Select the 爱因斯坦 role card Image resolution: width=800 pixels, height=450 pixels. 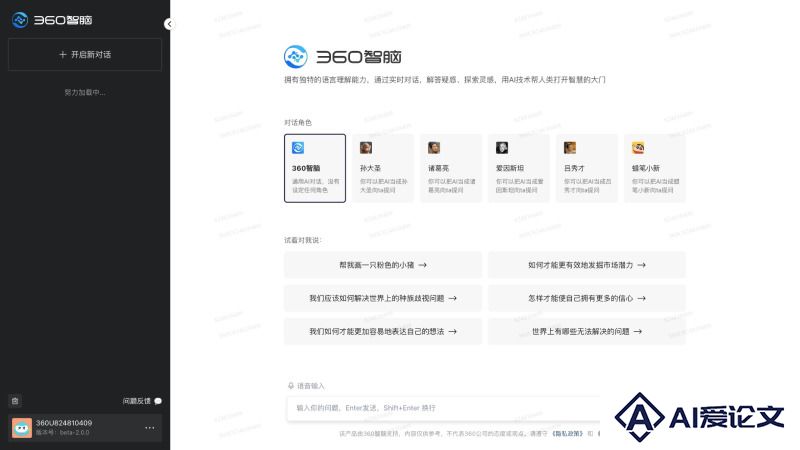point(519,168)
